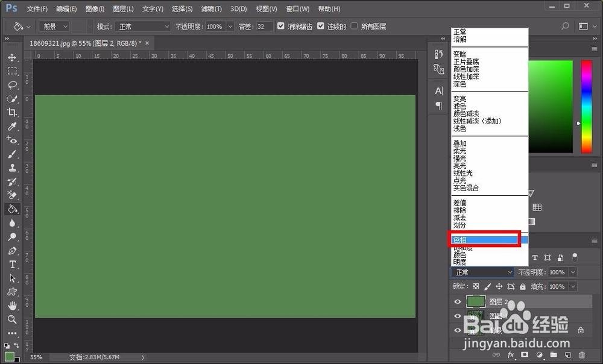Expand the options bar 不透明度 dropdown arrow
The image size is (603, 364).
click(x=230, y=26)
